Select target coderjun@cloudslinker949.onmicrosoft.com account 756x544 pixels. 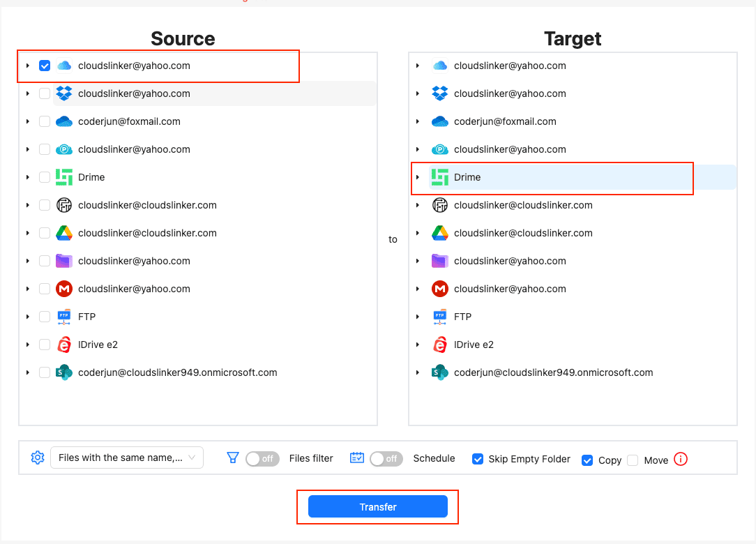553,372
